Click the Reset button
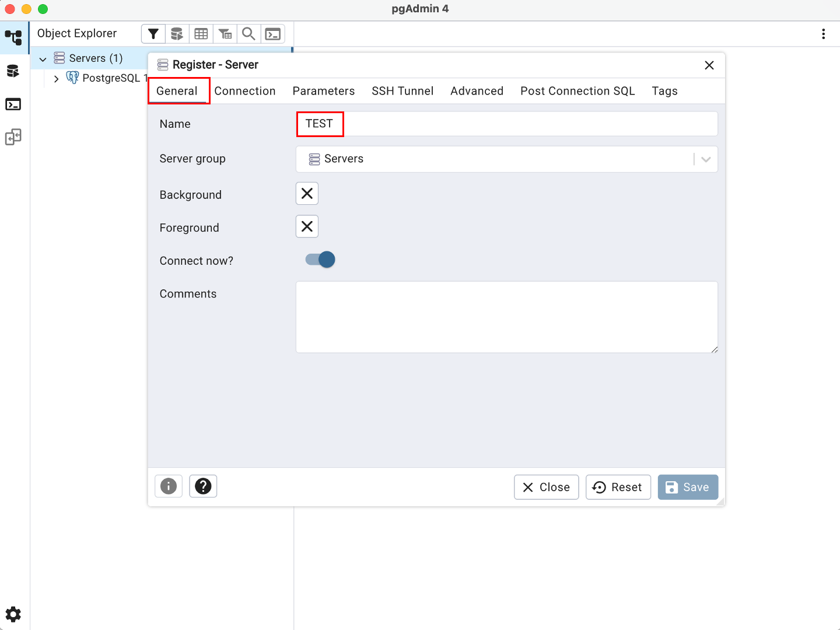Screen dimensions: 840x630 pos(618,487)
